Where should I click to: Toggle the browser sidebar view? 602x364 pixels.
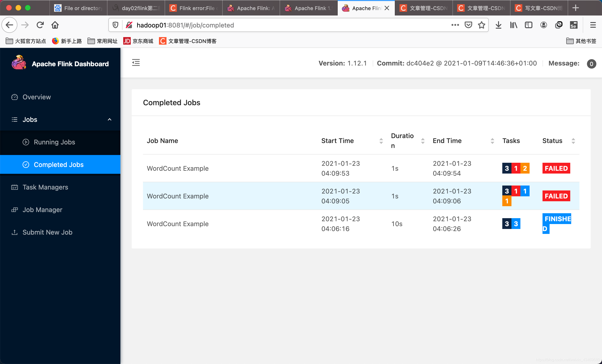[x=528, y=25]
